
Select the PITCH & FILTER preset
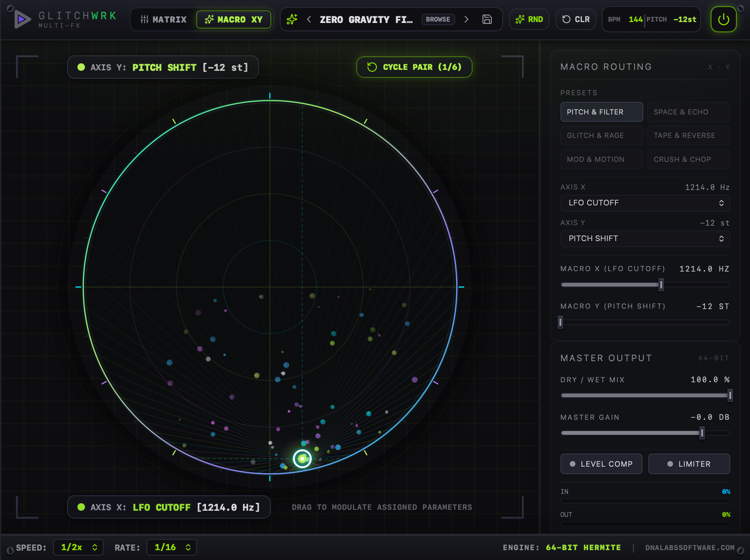[x=602, y=112]
